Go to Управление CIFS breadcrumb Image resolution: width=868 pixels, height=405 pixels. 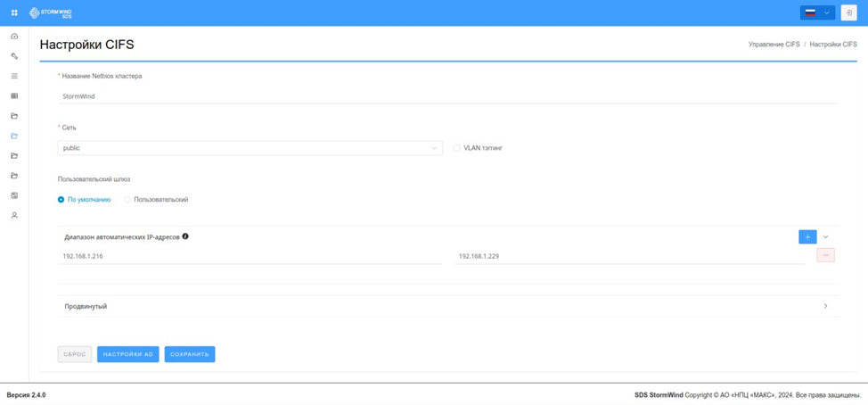pos(774,45)
